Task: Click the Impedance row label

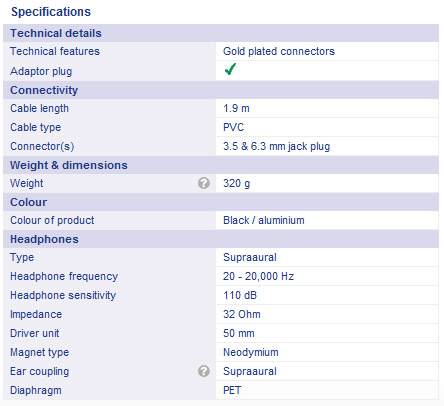Action: (36, 314)
